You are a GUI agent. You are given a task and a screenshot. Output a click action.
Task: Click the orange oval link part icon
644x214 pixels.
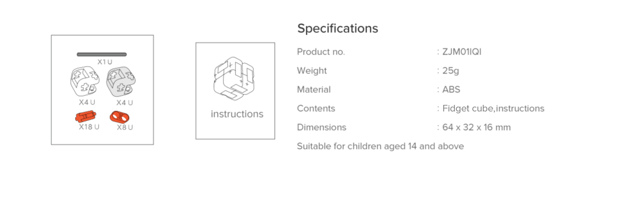(119, 116)
